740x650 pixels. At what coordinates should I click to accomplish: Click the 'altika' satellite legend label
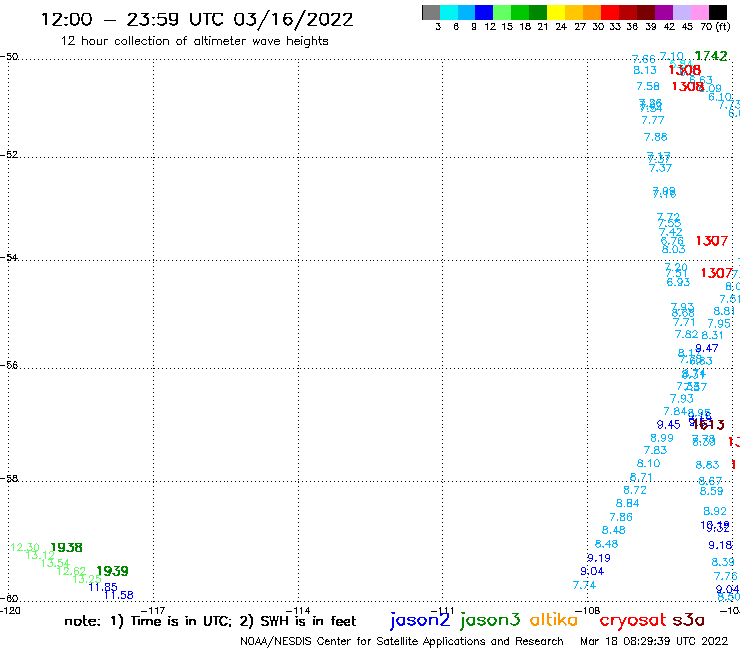point(553,619)
